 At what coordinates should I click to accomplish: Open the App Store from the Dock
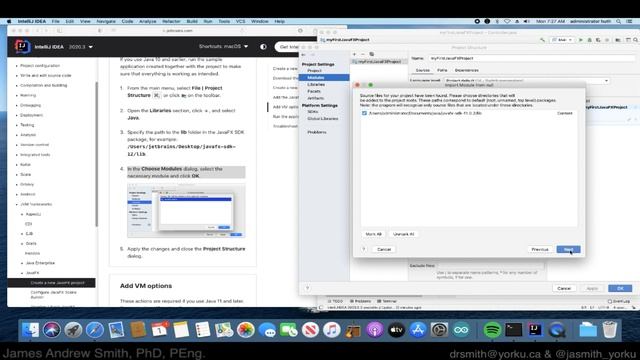pos(418,330)
